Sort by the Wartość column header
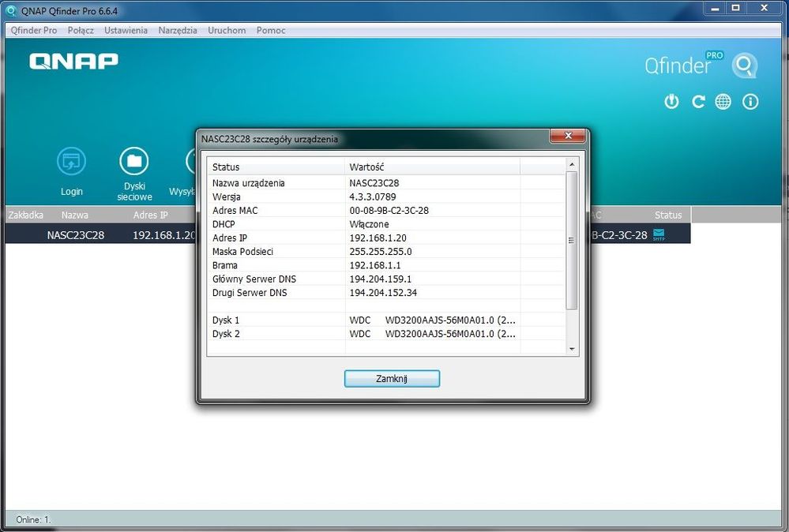Screen dimensions: 789x532 (x=433, y=167)
